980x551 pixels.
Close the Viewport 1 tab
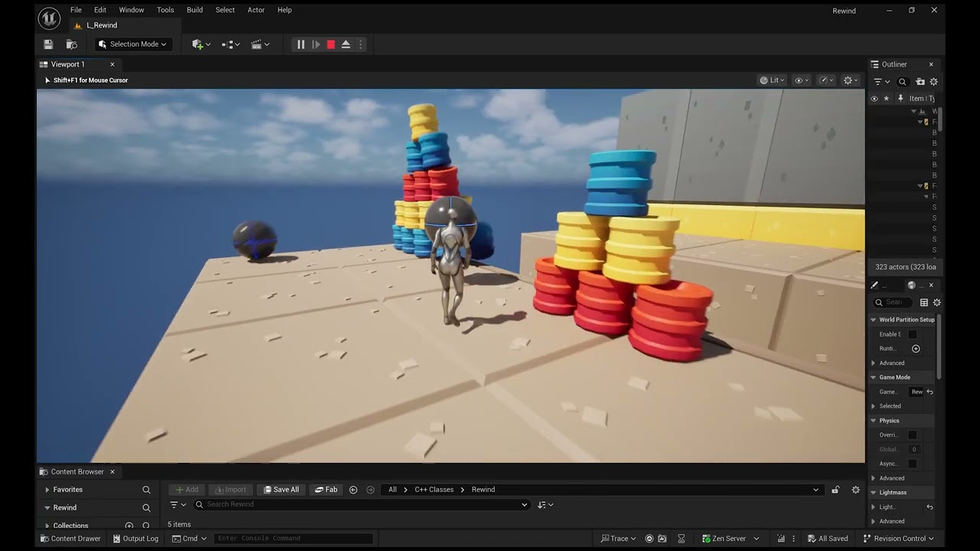click(113, 64)
